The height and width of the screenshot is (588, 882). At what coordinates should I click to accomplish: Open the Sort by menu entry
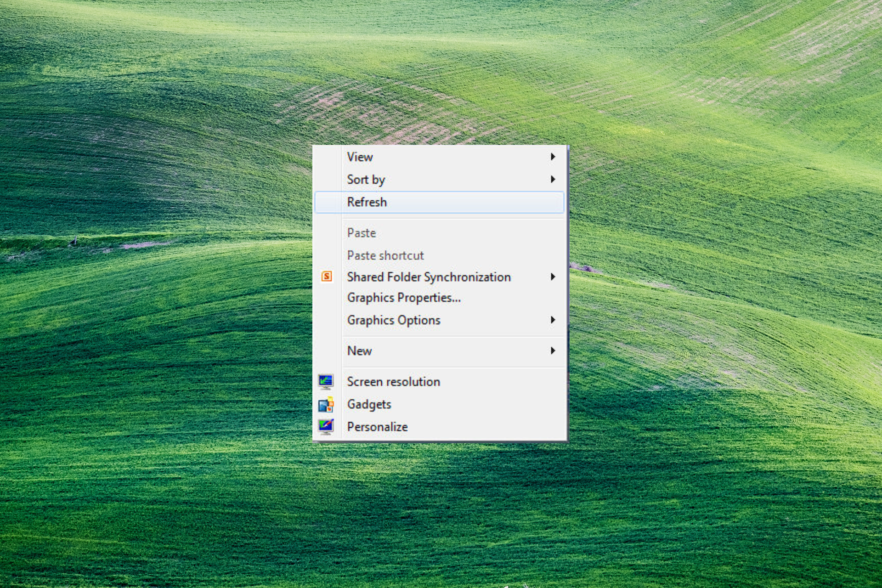pos(440,180)
